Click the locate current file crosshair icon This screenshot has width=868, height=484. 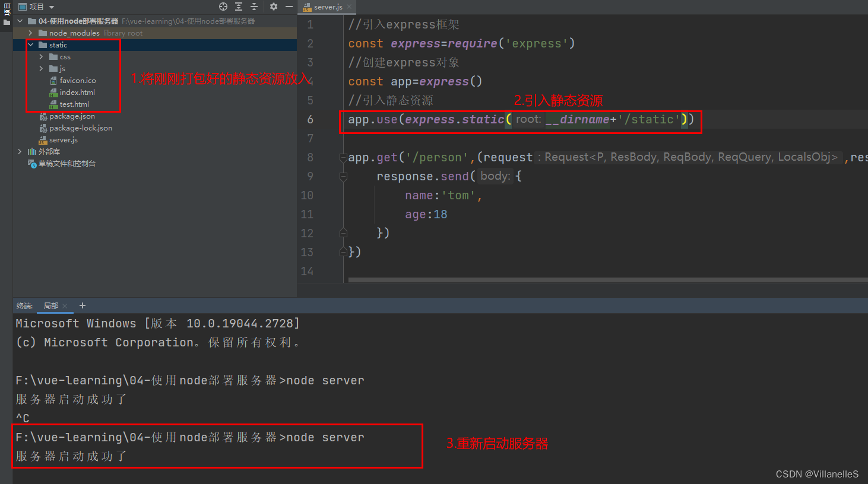coord(223,7)
